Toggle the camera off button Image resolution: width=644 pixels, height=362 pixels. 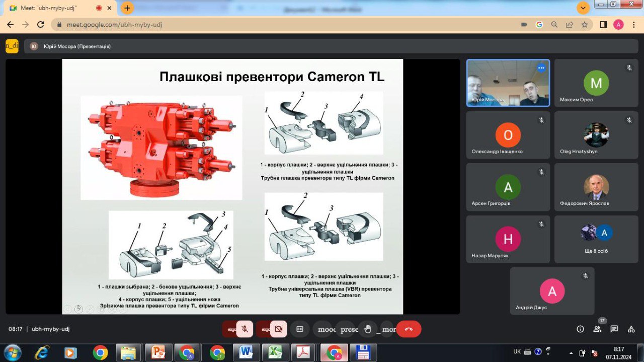pyautogui.click(x=278, y=329)
